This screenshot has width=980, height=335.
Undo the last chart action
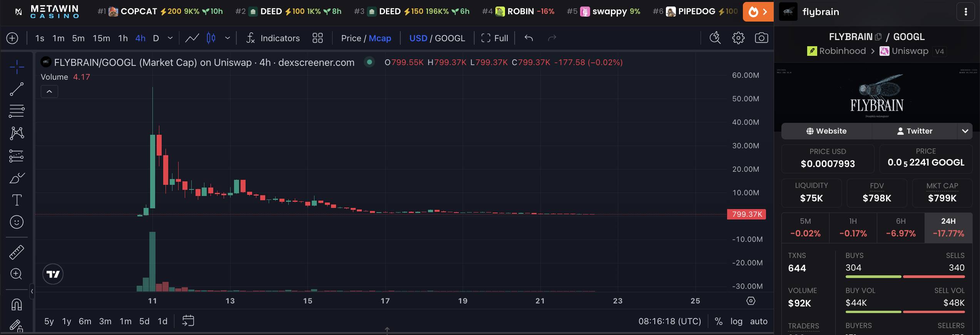click(x=529, y=38)
